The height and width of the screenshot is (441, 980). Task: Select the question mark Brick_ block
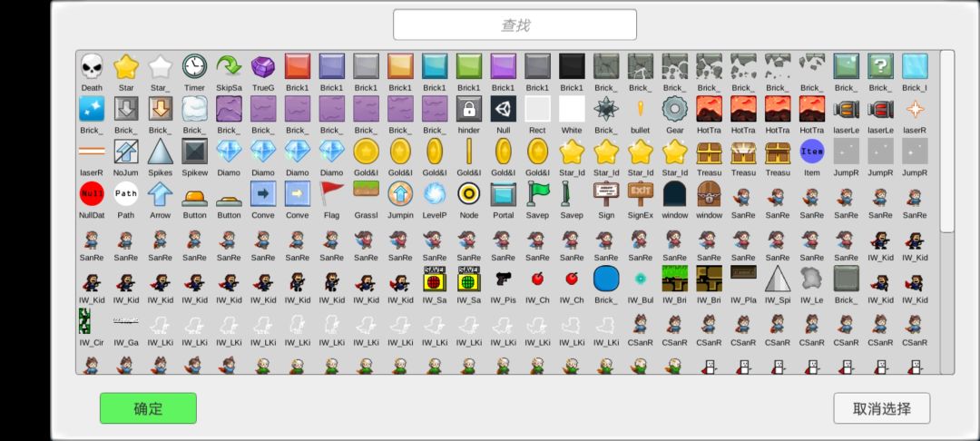click(x=880, y=66)
